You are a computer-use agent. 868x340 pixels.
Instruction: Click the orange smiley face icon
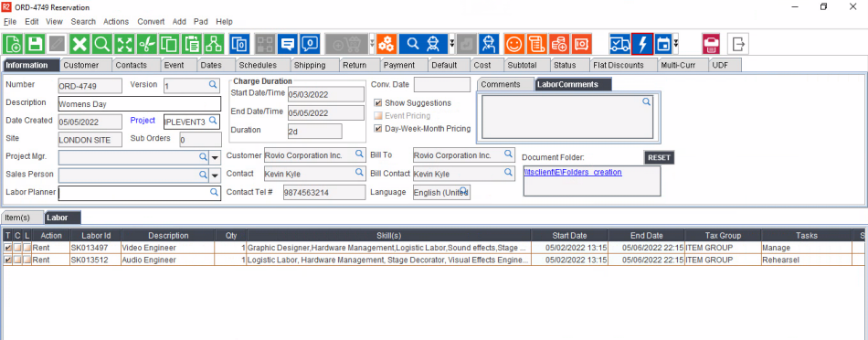pos(514,44)
